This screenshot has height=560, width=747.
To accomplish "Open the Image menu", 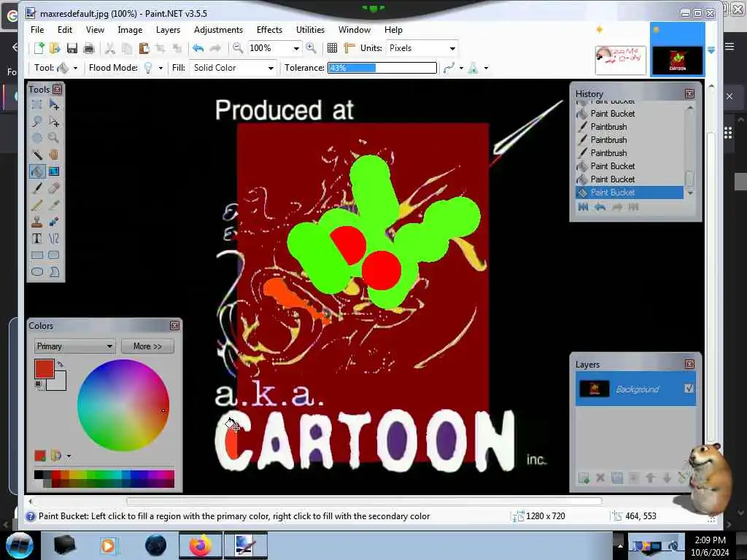I will tap(130, 29).
